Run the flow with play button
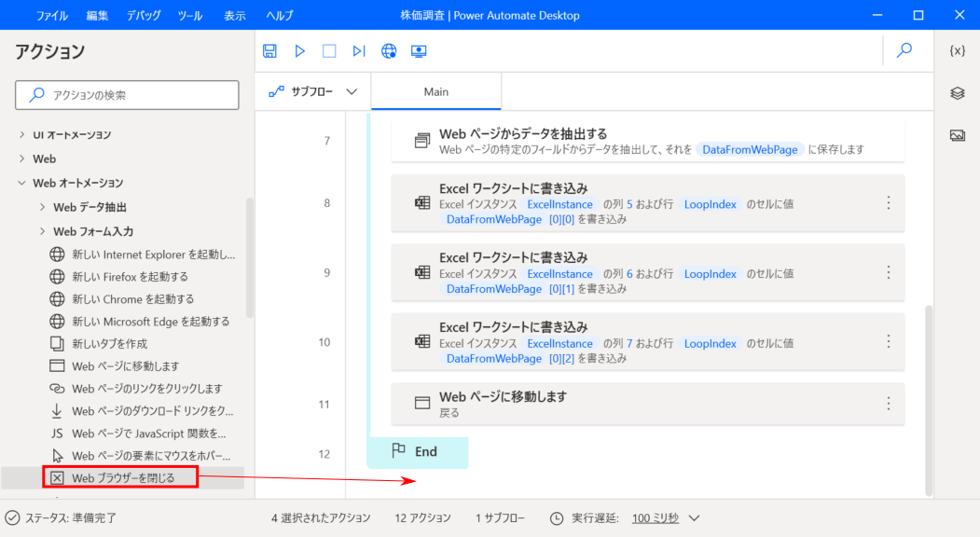 pyautogui.click(x=300, y=51)
